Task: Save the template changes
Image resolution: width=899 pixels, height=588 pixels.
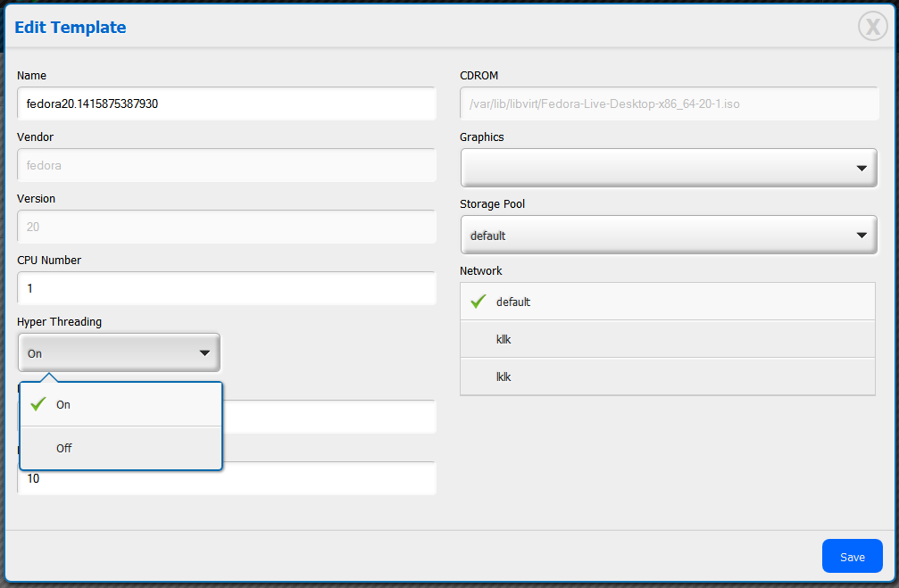Action: [852, 557]
